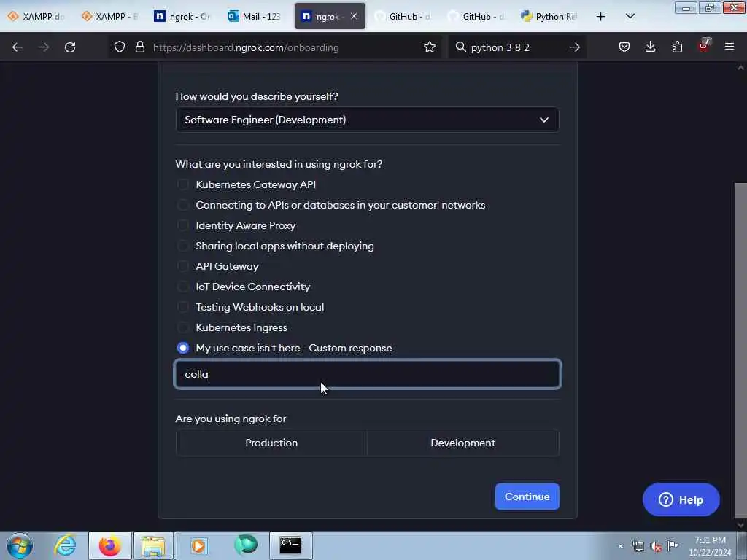The height and width of the screenshot is (560, 747).
Task: Open the Help chat button
Action: 681,499
